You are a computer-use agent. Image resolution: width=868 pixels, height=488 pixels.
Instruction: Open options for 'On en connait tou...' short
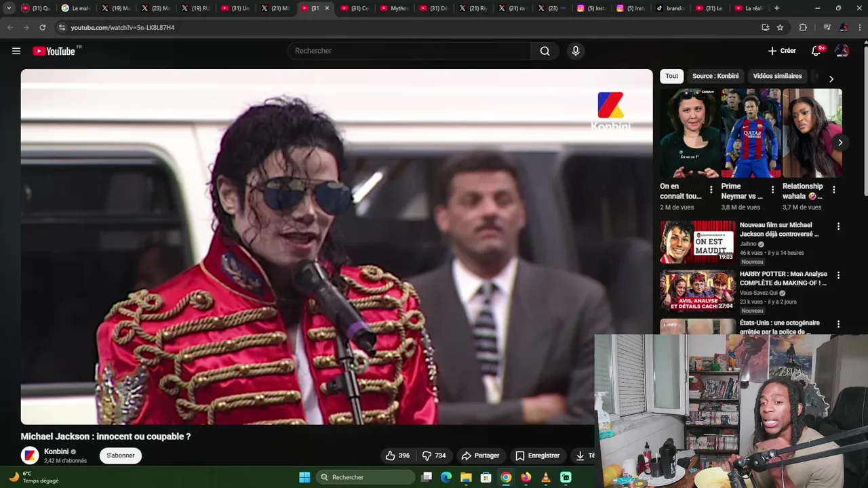click(711, 190)
